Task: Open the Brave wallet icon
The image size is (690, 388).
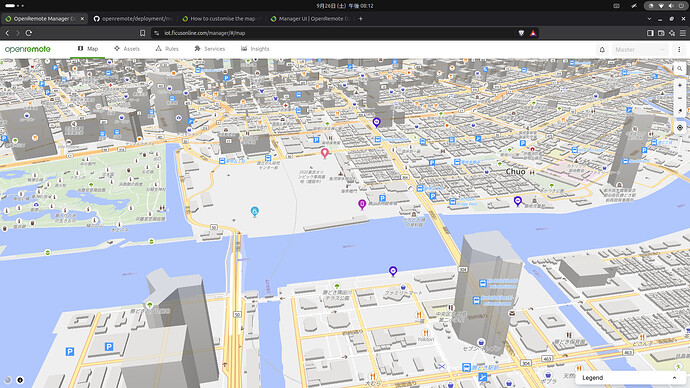Action: click(x=661, y=33)
